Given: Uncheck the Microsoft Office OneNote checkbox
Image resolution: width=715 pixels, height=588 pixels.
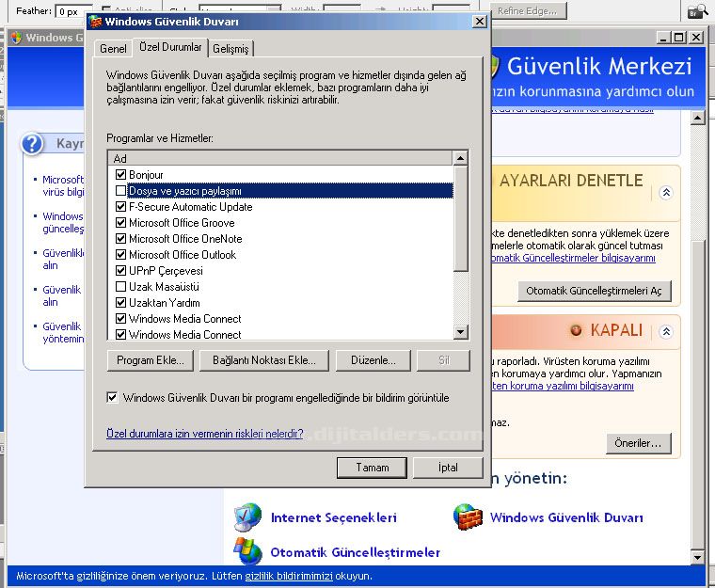Looking at the screenshot, I should pos(120,238).
